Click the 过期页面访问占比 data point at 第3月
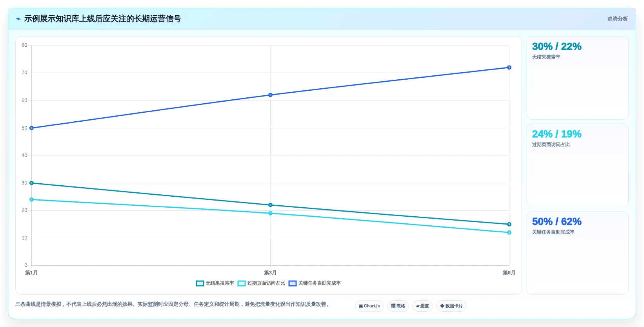Screen dimensions: 644x327 pos(270,214)
